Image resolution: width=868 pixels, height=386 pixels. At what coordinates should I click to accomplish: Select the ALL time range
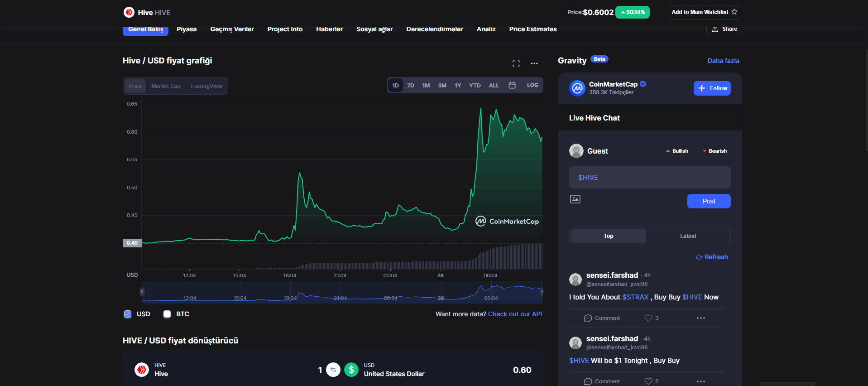pos(494,85)
